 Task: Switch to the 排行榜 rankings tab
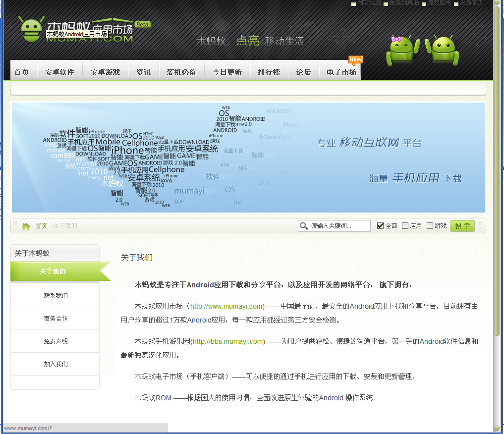269,71
